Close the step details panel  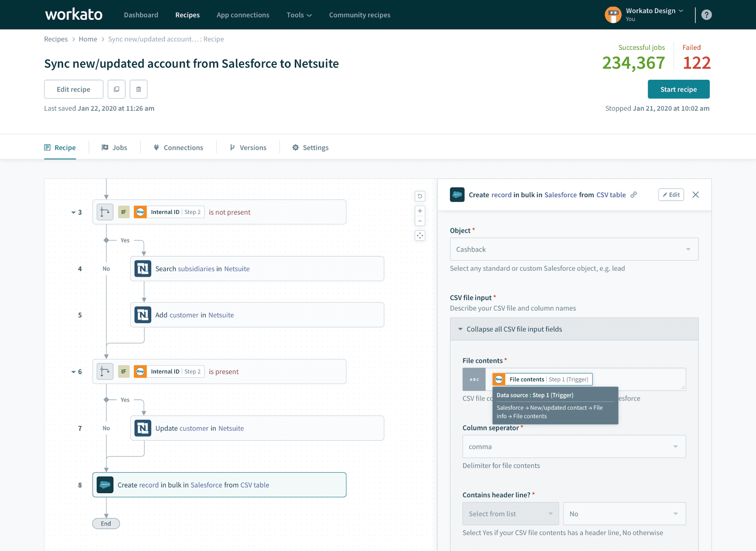point(695,195)
